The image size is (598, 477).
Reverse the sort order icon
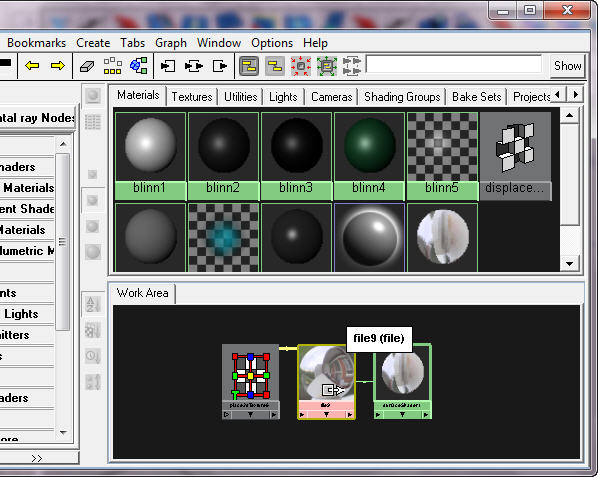[93, 382]
